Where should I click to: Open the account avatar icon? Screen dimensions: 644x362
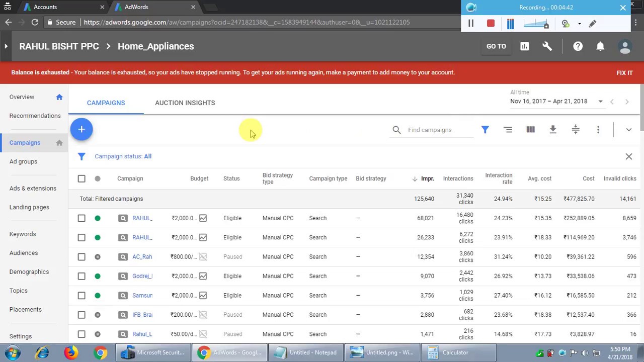pyautogui.click(x=625, y=47)
